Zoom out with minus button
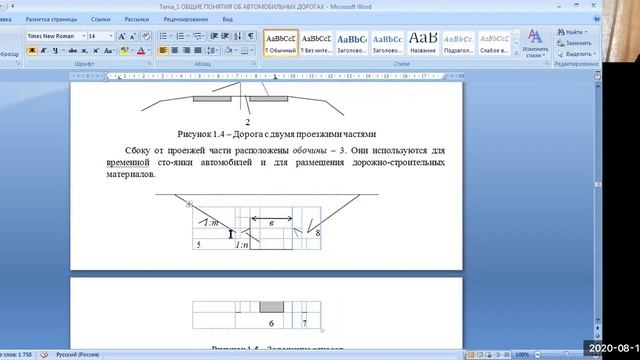Image resolution: width=640 pixels, height=360 pixels. pyautogui.click(x=538, y=355)
